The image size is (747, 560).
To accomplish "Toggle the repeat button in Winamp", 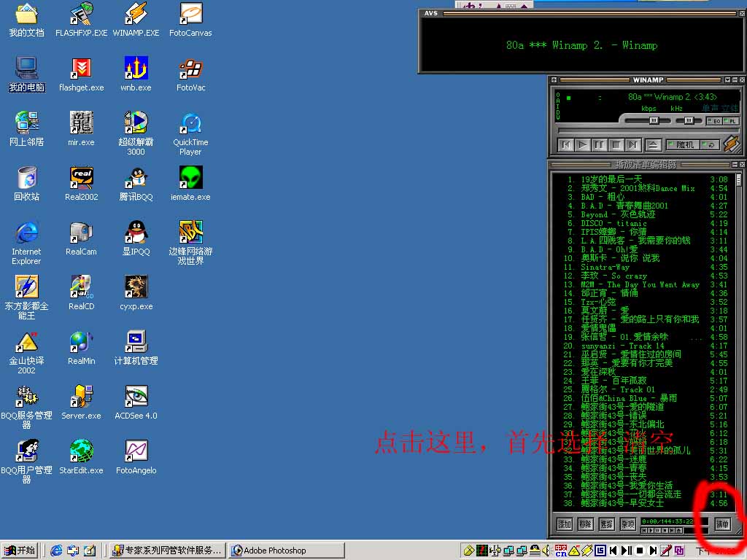I will coord(710,145).
